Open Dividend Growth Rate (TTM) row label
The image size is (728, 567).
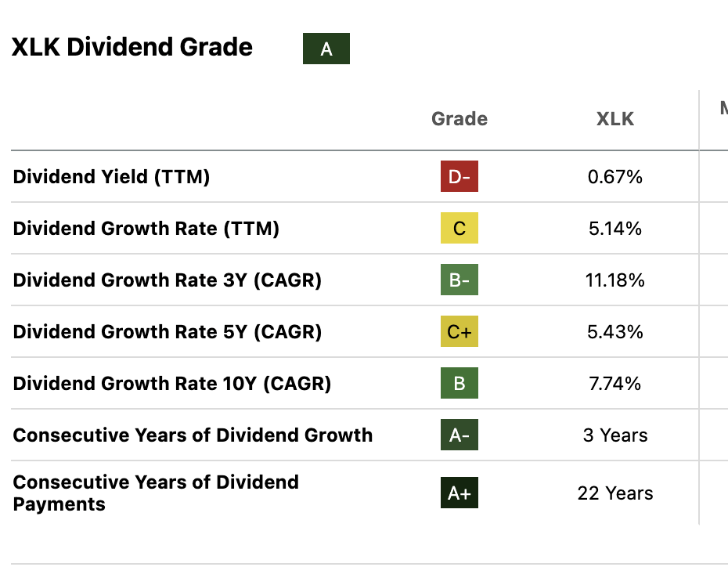coord(146,229)
